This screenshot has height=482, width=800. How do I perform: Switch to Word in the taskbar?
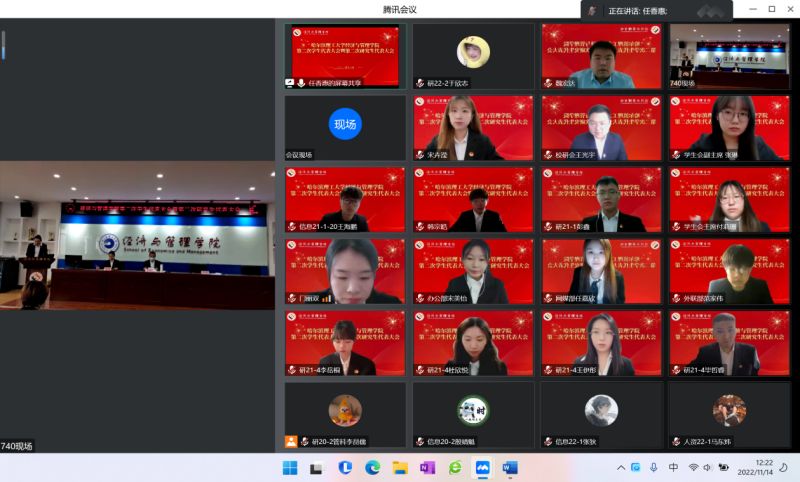point(509,468)
